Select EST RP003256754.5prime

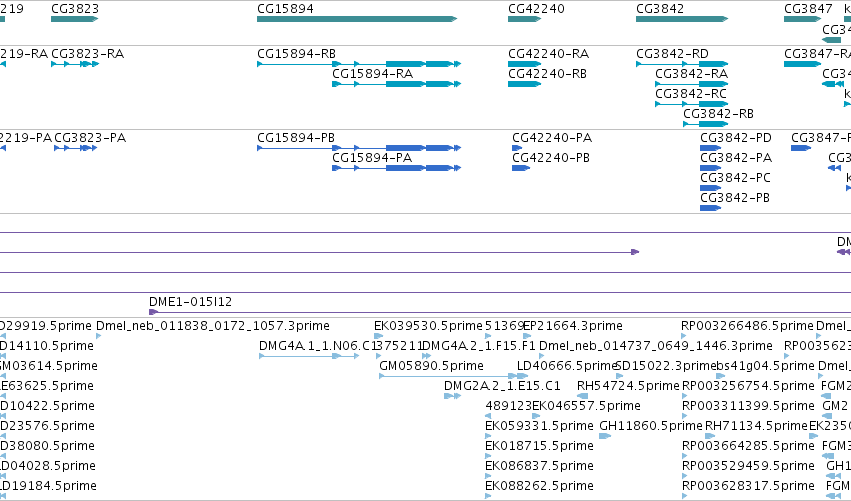[x=685, y=396]
